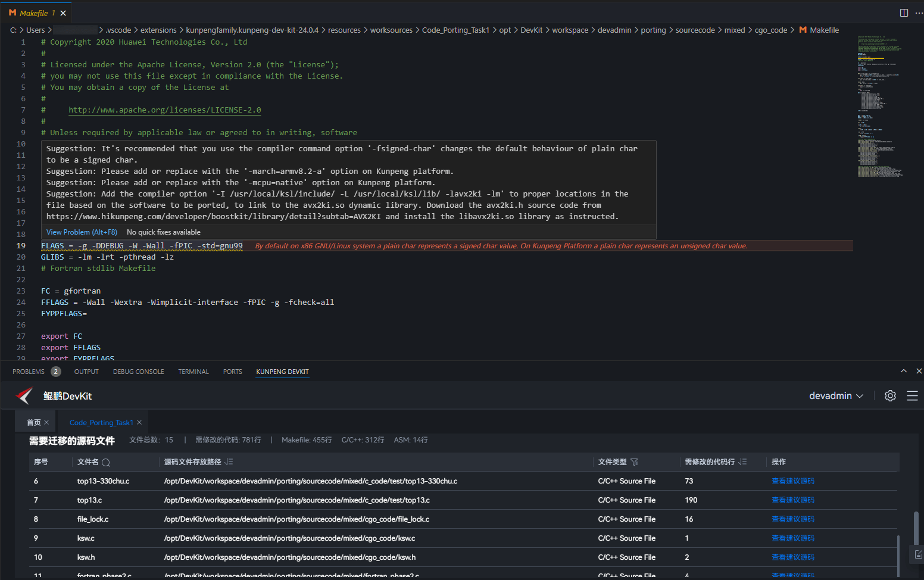The image size is (924, 580).
Task: Switch to the OUTPUT panel tab
Action: (86, 372)
